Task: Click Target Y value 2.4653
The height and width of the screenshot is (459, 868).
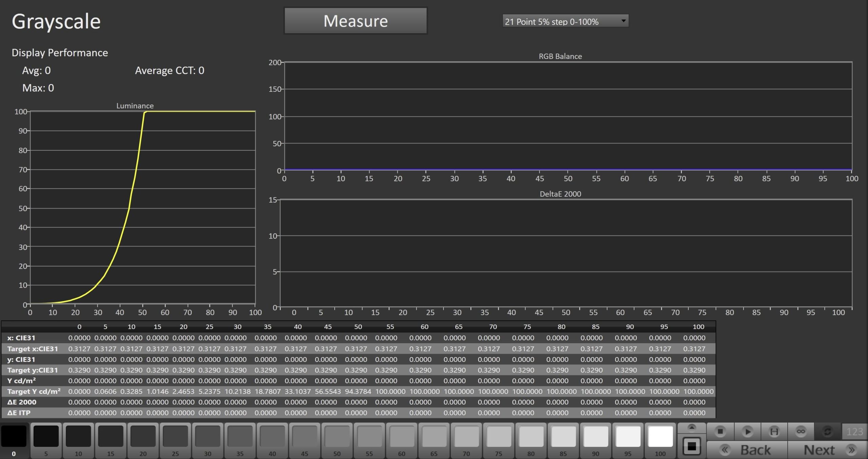Action: point(183,391)
